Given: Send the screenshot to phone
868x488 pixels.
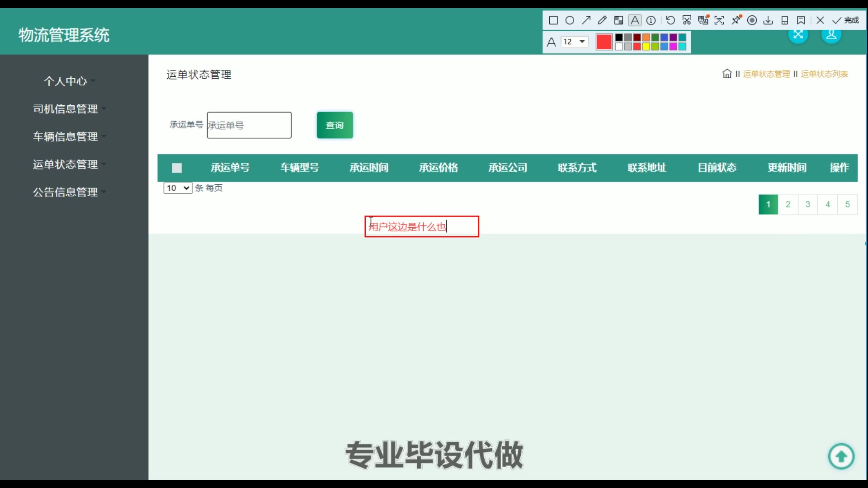Looking at the screenshot, I should pyautogui.click(x=785, y=20).
